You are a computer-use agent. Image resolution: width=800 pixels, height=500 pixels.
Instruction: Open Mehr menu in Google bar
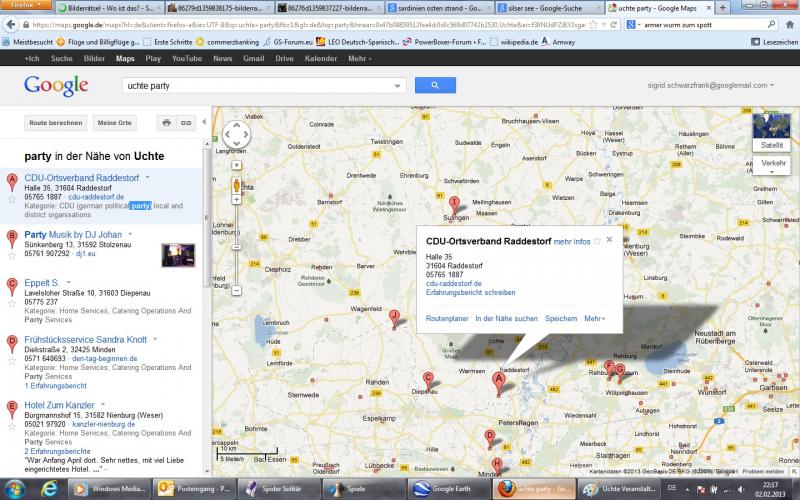[360, 58]
